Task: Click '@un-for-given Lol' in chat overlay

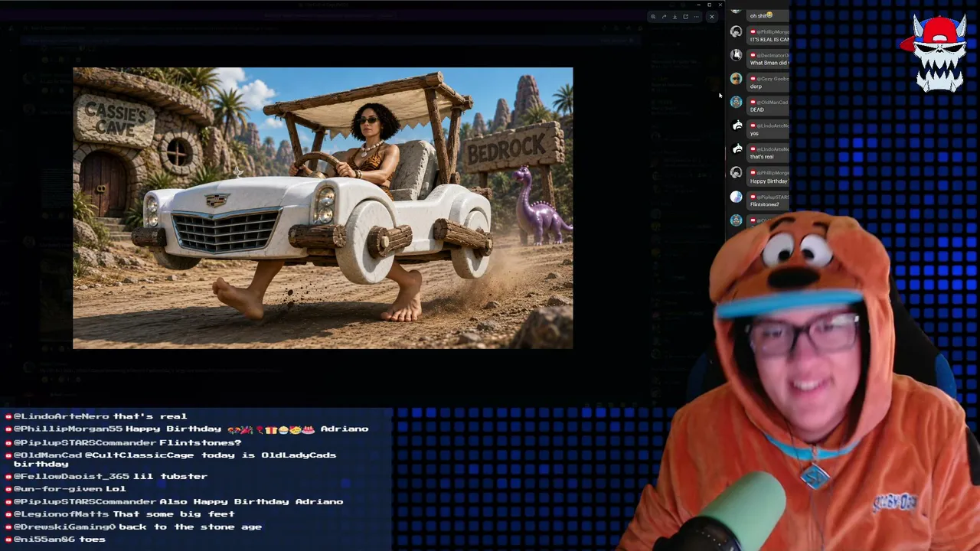Action: [66, 488]
